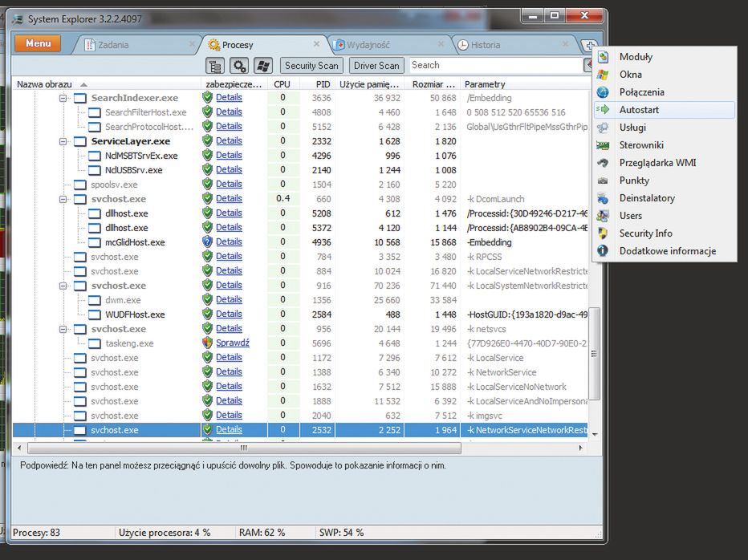Sort by the Nazwa obrazu column header
This screenshot has height=560, width=748.
click(x=106, y=84)
